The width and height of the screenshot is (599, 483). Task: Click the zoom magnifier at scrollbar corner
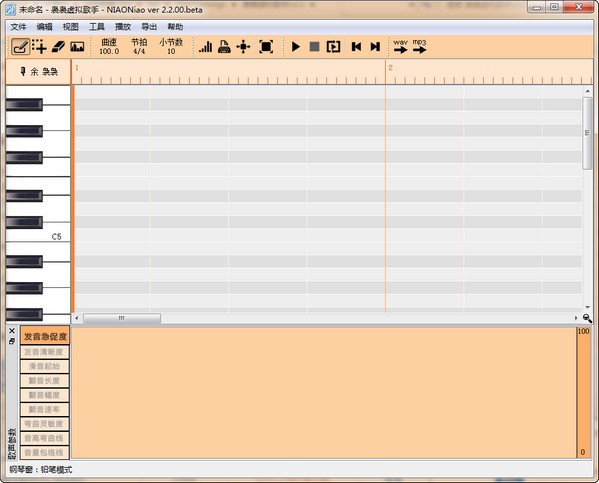coord(587,318)
